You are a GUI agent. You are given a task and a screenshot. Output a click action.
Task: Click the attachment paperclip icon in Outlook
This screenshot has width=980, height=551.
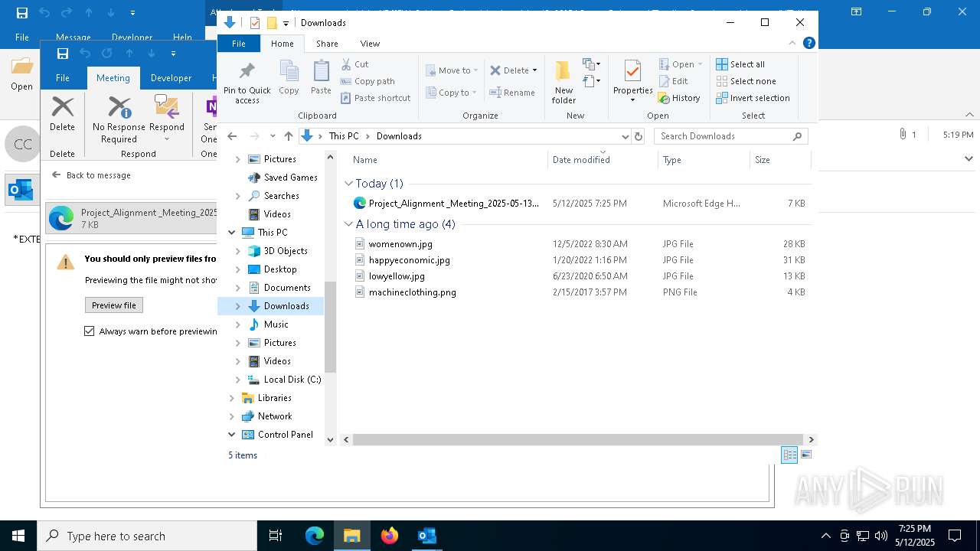[x=903, y=134]
